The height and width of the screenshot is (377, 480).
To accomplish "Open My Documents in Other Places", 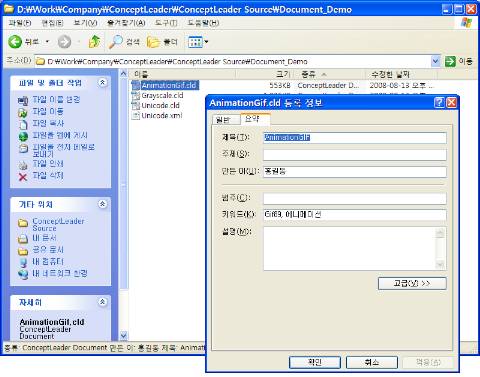I will tap(44, 238).
